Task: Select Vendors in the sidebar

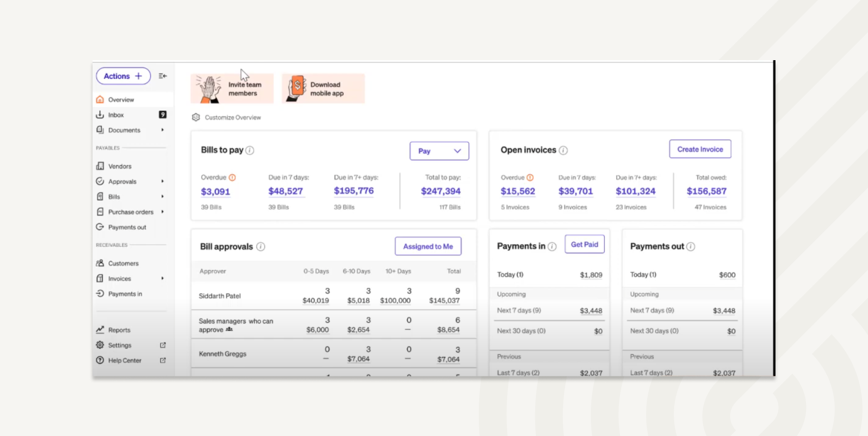Action: click(120, 166)
